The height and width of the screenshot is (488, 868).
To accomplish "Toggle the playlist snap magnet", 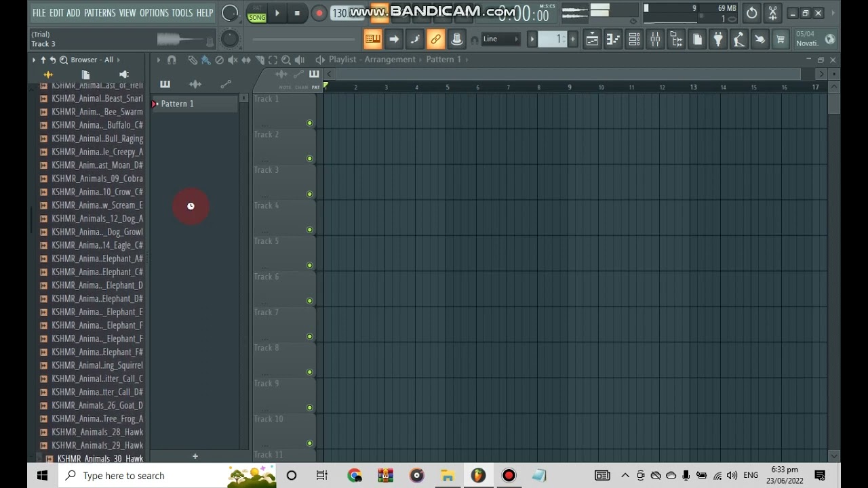I will (172, 60).
